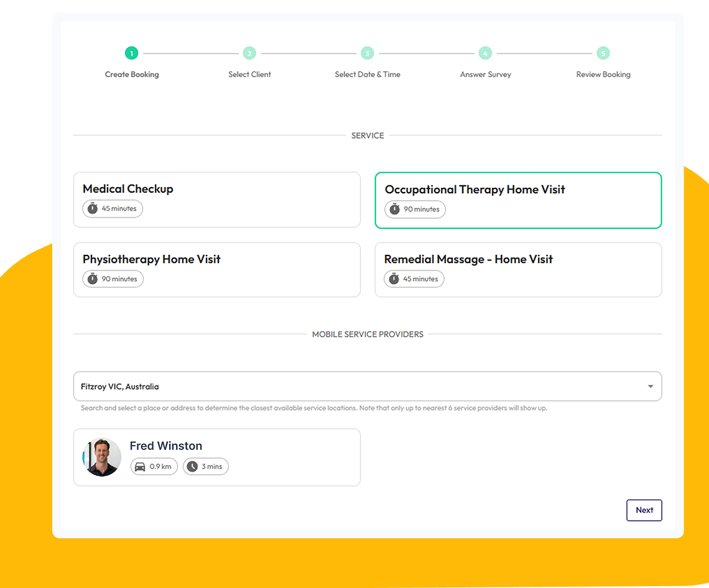Click the stopwatch icon on Remedial Massage card
This screenshot has width=709, height=588.
(394, 278)
